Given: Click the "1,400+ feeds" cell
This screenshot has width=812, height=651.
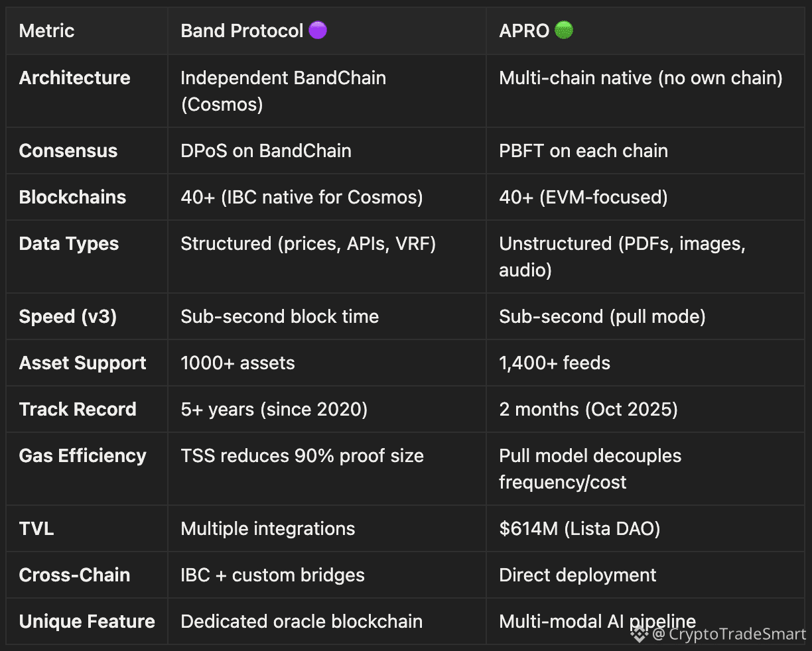Looking at the screenshot, I should click(x=555, y=363).
